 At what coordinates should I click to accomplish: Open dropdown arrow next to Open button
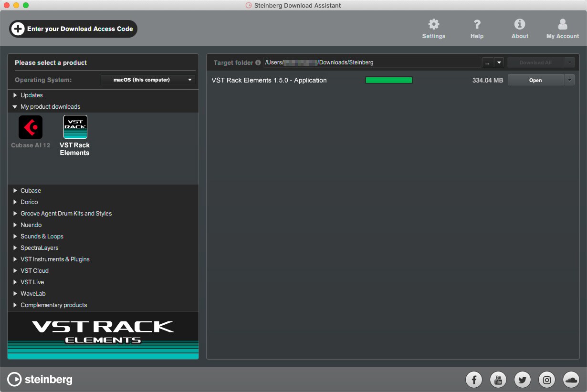[x=569, y=81]
